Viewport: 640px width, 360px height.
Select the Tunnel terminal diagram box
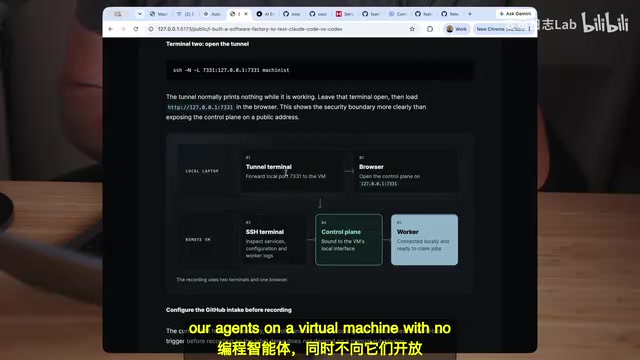click(291, 171)
